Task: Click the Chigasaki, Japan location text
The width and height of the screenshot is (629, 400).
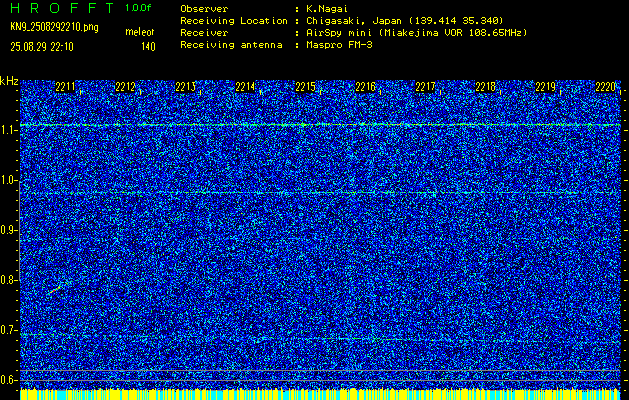Action: [405, 20]
